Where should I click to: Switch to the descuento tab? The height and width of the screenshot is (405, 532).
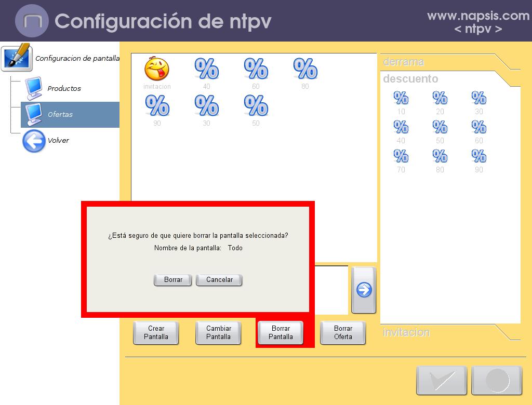click(x=410, y=79)
